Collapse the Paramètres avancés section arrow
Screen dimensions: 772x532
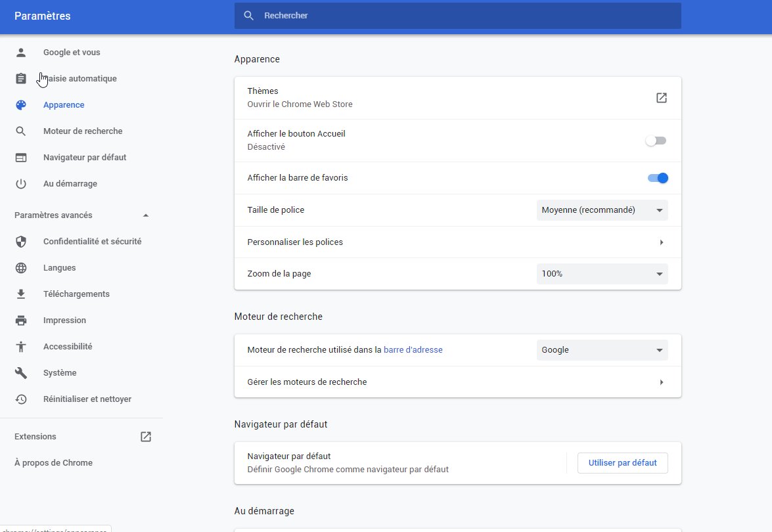pos(146,215)
